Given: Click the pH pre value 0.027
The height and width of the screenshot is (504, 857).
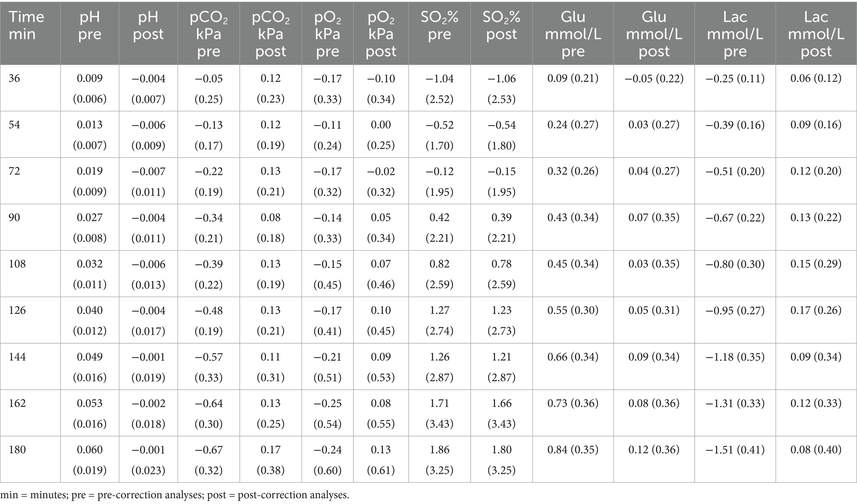Looking at the screenshot, I should pyautogui.click(x=90, y=217).
